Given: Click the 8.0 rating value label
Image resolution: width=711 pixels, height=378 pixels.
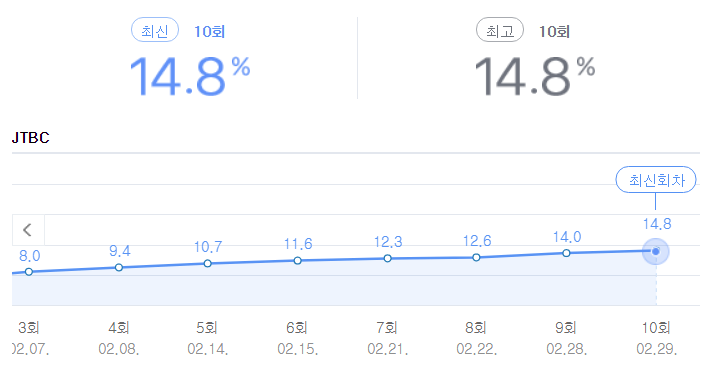Looking at the screenshot, I should 29,256.
